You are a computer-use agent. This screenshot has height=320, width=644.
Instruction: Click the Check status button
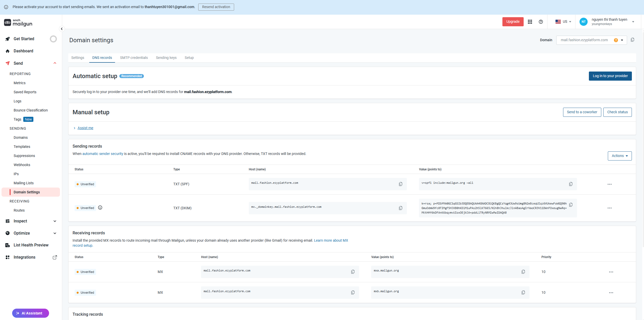coord(617,112)
